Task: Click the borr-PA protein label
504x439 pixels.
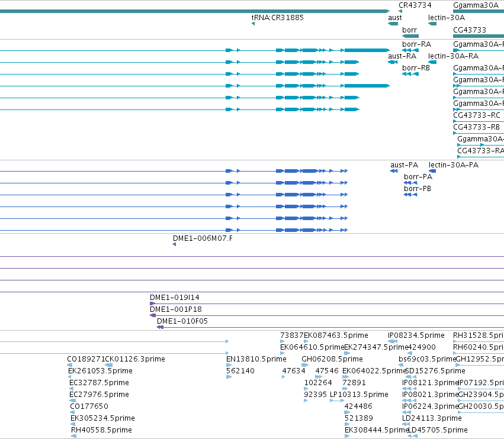Action: coord(418,177)
